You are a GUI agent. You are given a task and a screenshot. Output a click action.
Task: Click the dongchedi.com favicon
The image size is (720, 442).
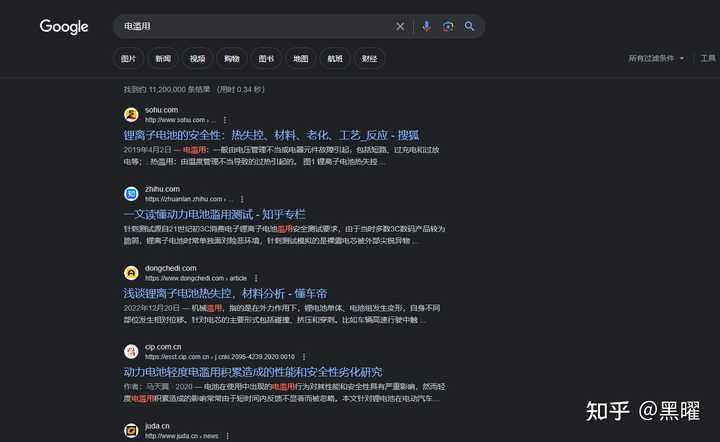131,273
